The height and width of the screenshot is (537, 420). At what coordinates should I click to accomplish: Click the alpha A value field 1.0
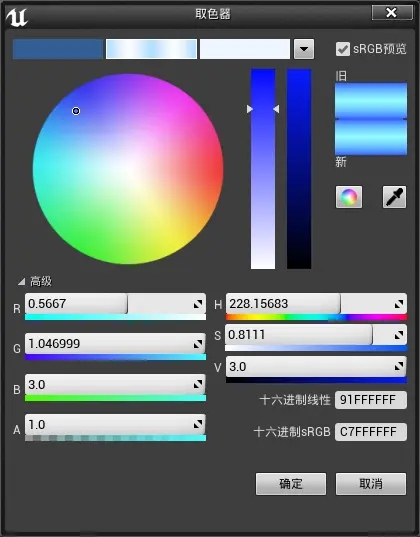(x=115, y=425)
